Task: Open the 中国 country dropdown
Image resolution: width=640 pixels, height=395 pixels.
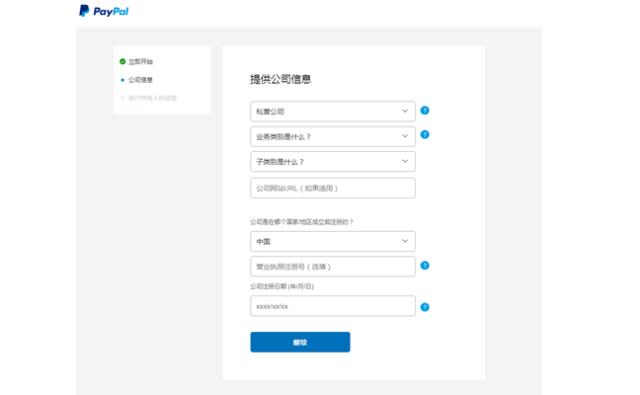Action: (333, 241)
